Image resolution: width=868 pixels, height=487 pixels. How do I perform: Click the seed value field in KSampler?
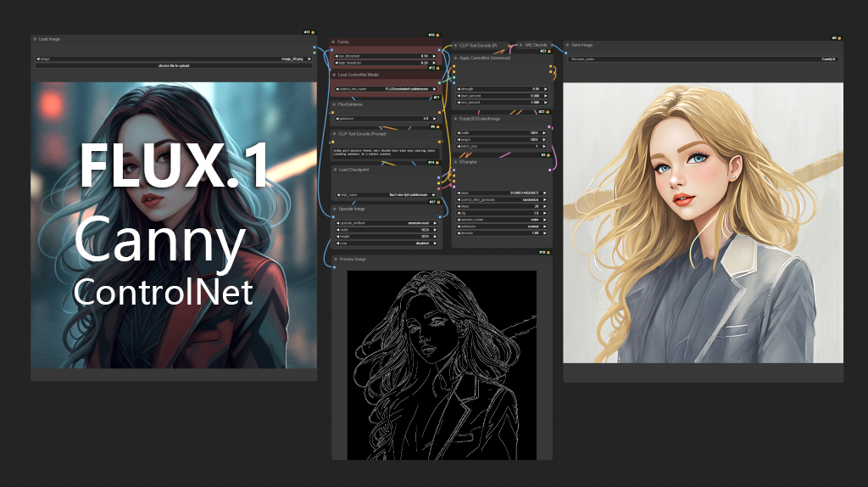point(502,193)
